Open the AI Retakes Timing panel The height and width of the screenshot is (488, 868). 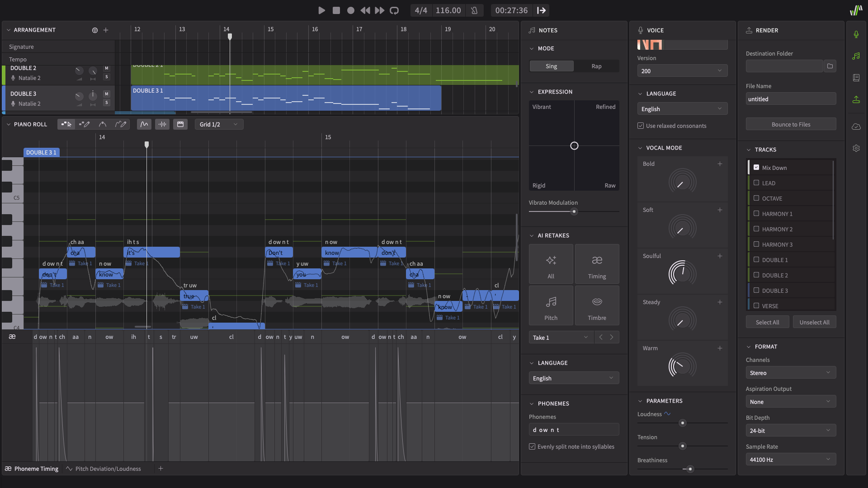click(x=597, y=263)
